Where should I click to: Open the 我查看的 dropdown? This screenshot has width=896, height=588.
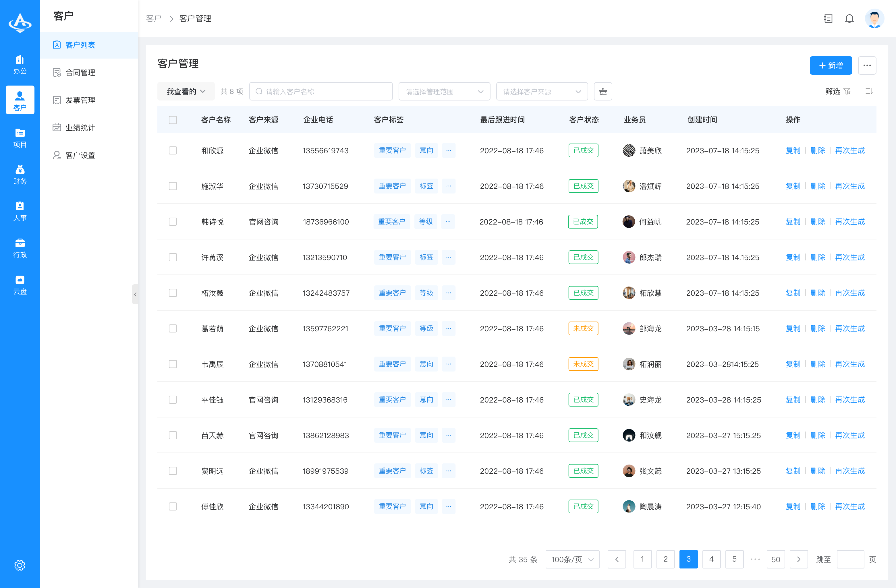pos(186,91)
